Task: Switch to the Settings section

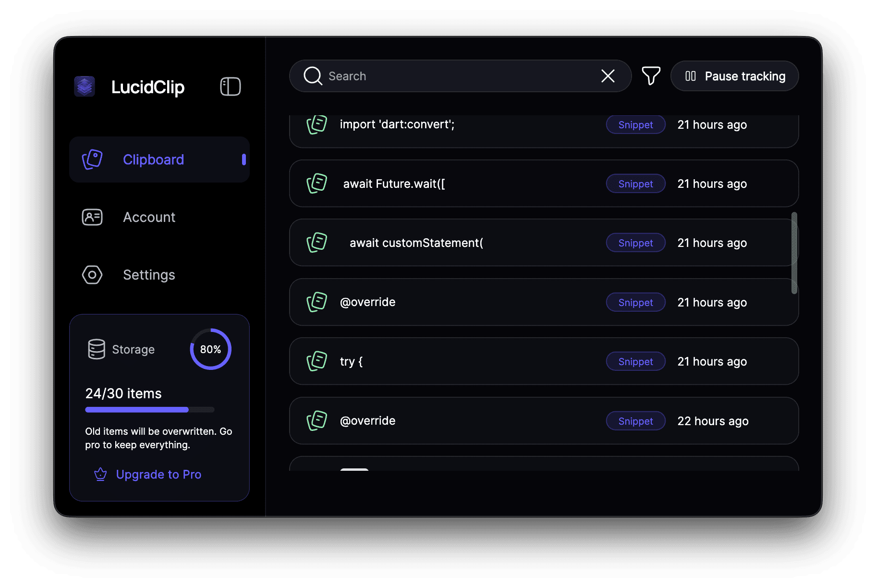Action: click(149, 274)
